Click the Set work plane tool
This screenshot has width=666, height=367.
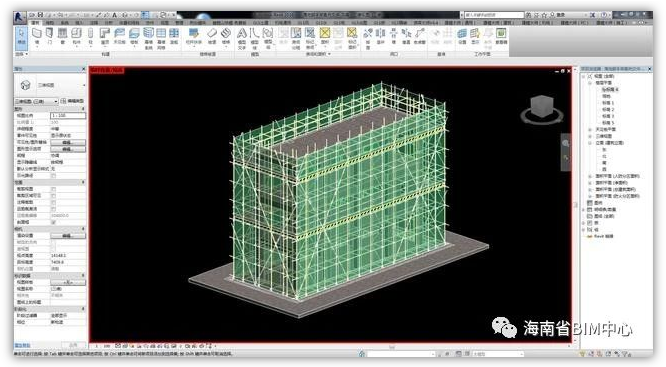pyautogui.click(x=462, y=37)
